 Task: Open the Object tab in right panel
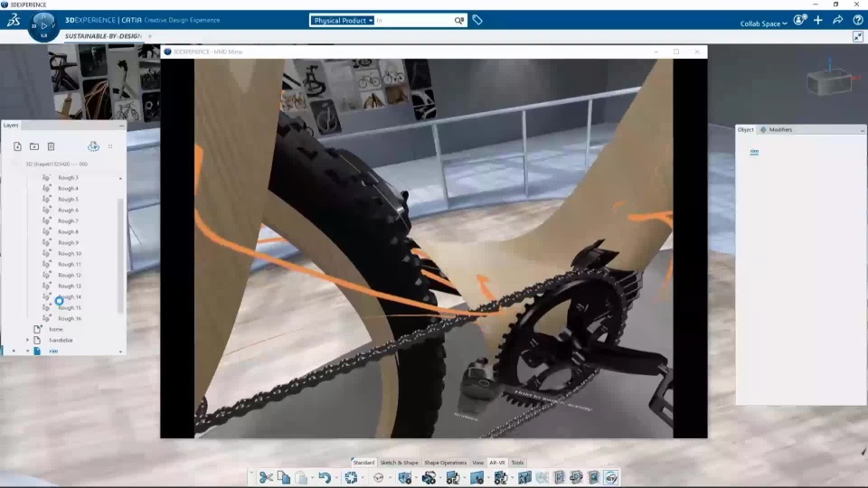click(746, 129)
